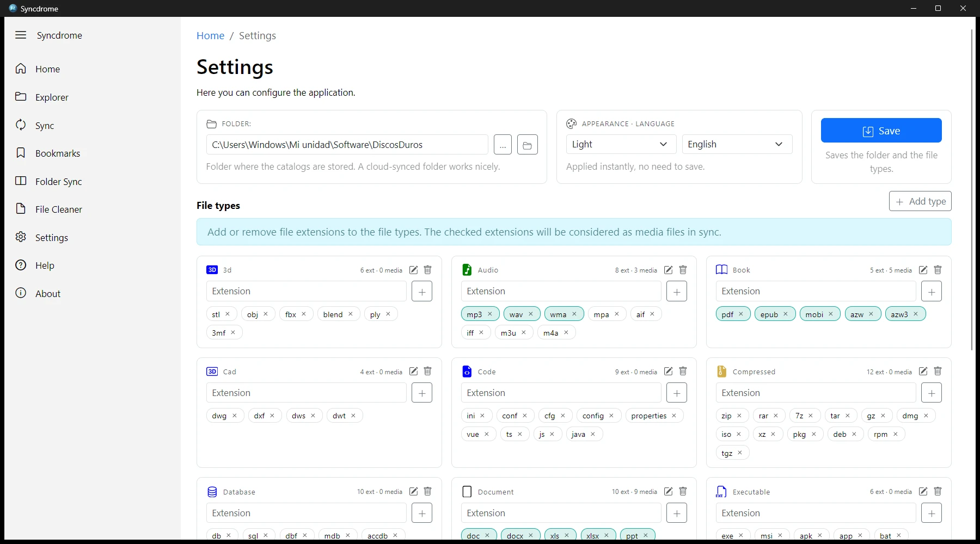Edit the Database file type
Screen dimensions: 980x544
pos(414,491)
